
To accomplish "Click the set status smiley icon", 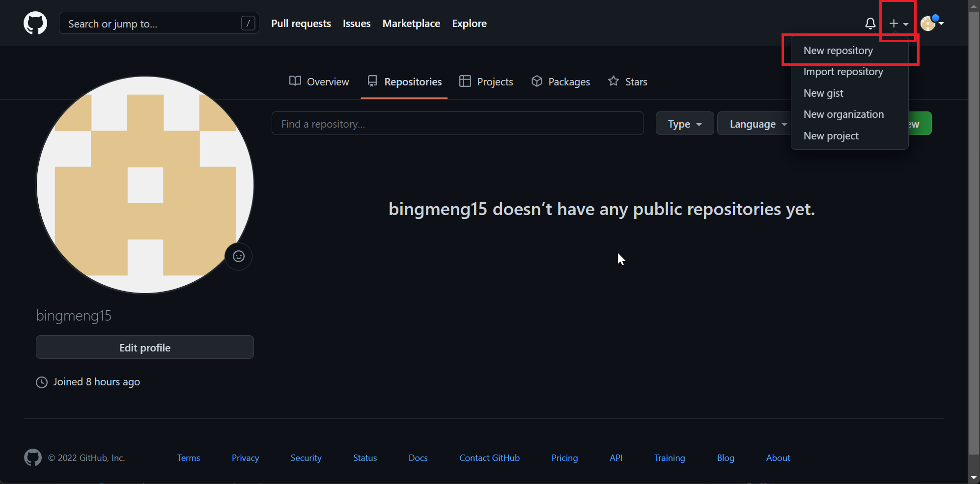I will pos(239,256).
